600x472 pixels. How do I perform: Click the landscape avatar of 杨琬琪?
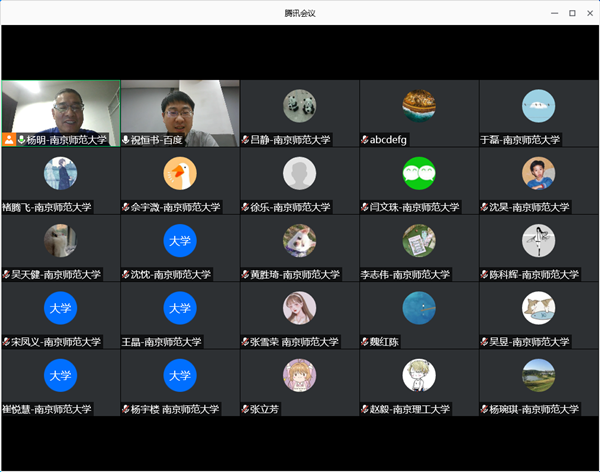tap(538, 376)
